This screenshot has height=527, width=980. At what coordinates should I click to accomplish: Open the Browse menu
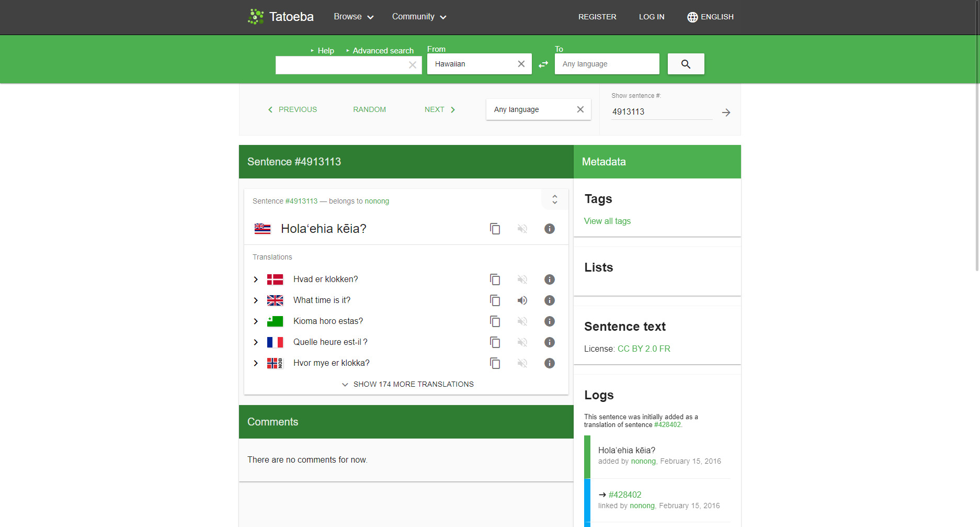click(x=353, y=16)
